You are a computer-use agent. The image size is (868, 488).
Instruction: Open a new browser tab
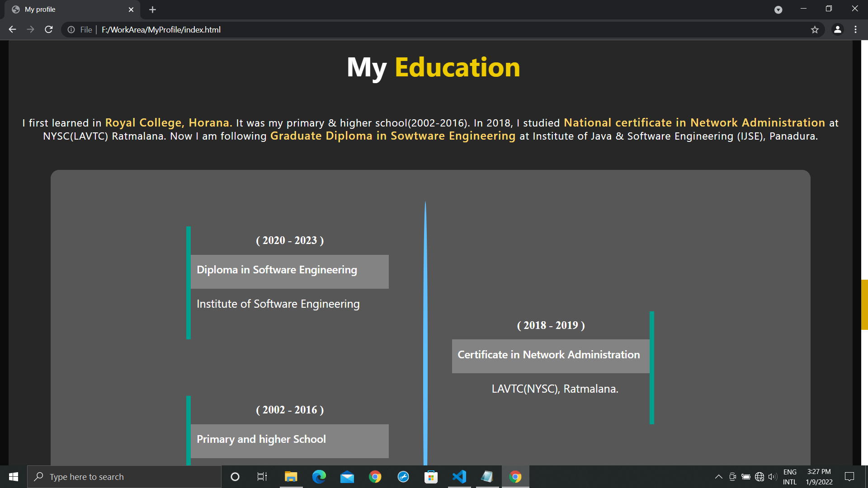point(152,9)
